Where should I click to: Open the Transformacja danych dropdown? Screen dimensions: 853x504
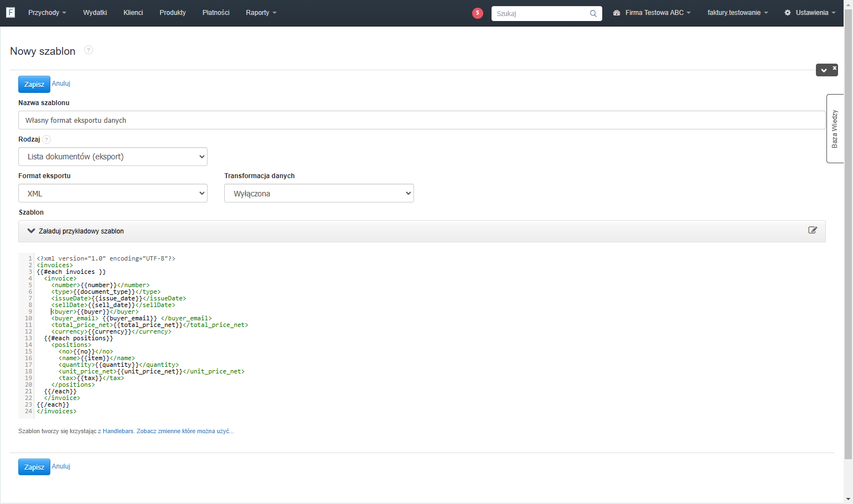click(x=319, y=193)
